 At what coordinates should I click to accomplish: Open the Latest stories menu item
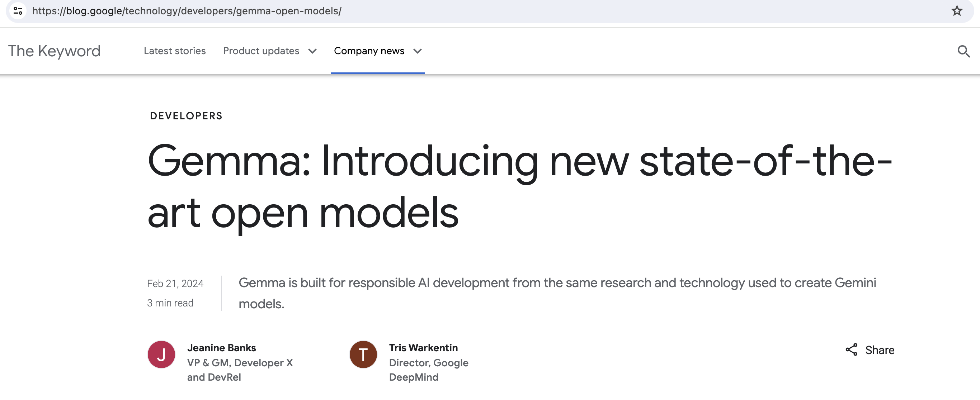[x=175, y=51]
